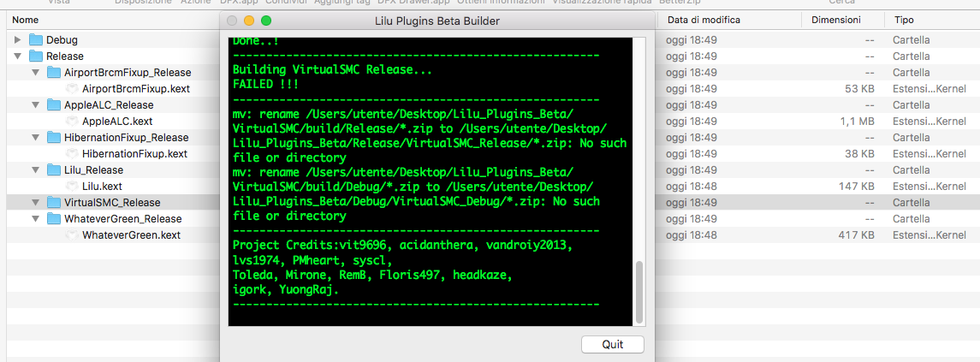Viewport: 980px width, 362px height.
Task: Click the FAILED !!! log line
Action: tap(265, 85)
